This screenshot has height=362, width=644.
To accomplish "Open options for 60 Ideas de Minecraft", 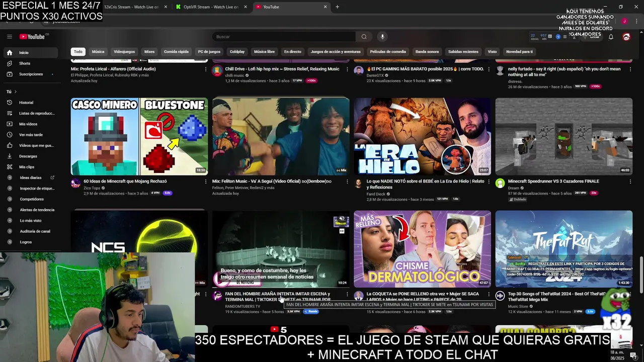I will coord(205,182).
